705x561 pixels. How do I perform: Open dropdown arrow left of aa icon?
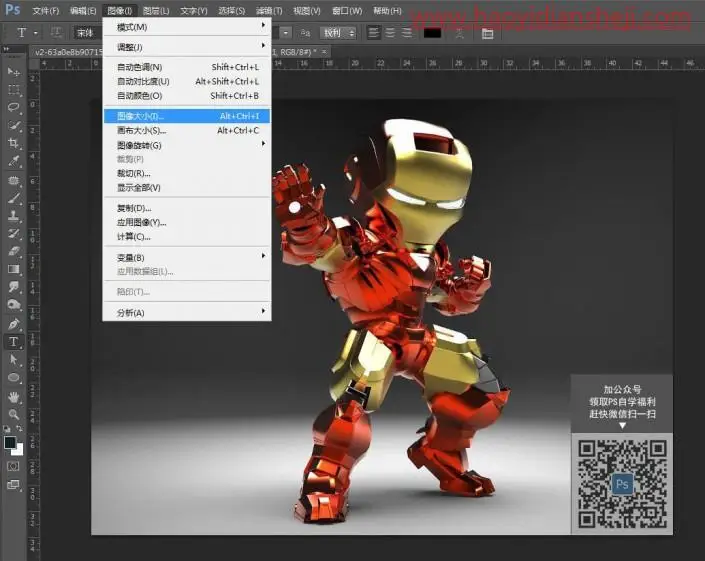(x=286, y=33)
